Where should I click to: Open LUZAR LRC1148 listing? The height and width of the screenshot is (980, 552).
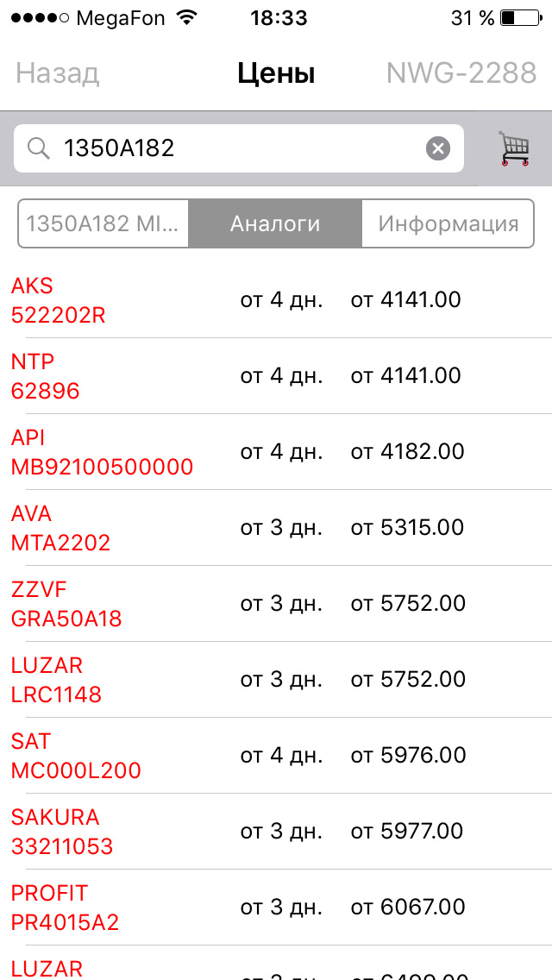pyautogui.click(x=276, y=680)
